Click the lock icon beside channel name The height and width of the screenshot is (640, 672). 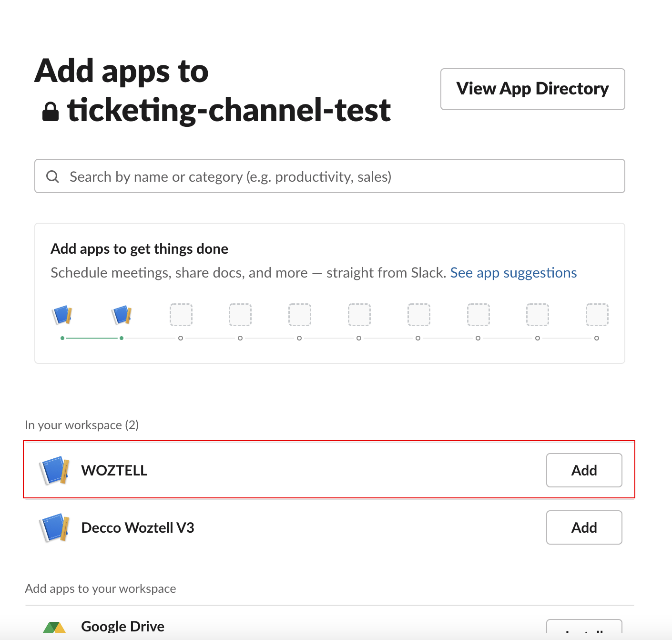click(x=51, y=112)
